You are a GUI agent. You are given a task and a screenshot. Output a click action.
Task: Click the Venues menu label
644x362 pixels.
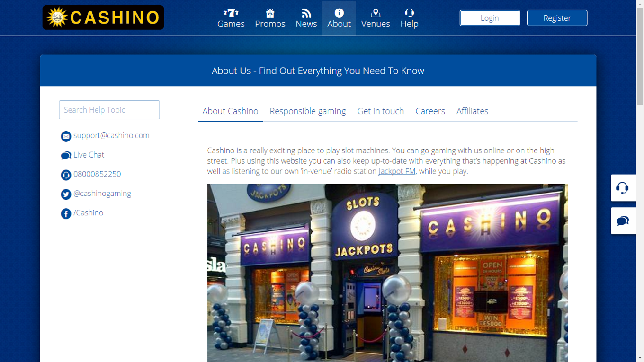pyautogui.click(x=376, y=24)
